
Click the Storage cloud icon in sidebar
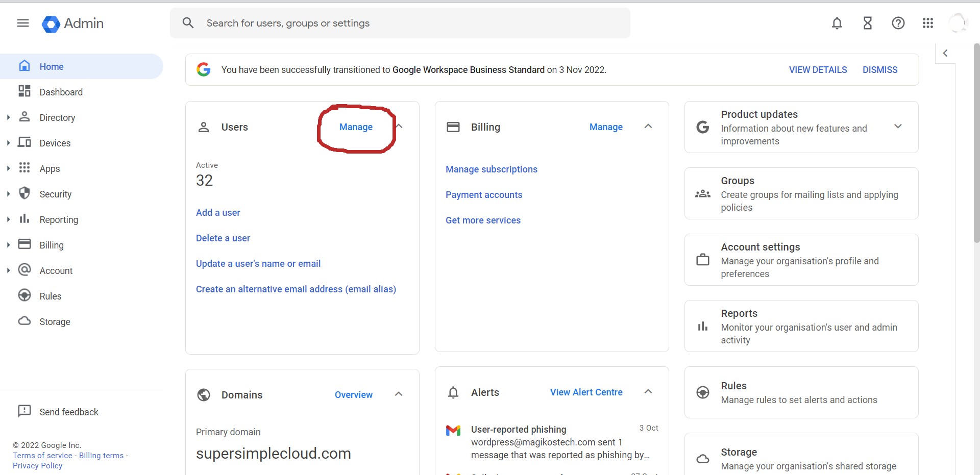(24, 321)
